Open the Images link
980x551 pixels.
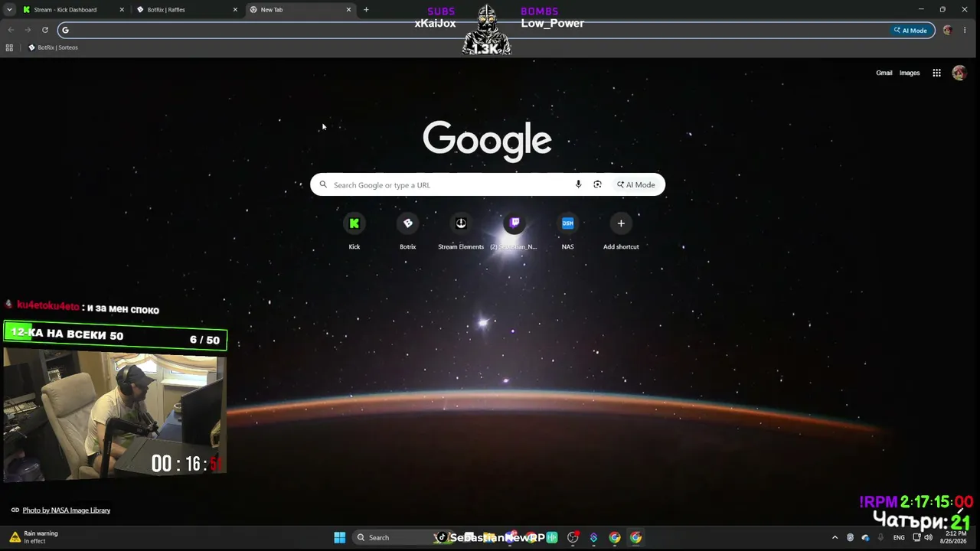[910, 73]
